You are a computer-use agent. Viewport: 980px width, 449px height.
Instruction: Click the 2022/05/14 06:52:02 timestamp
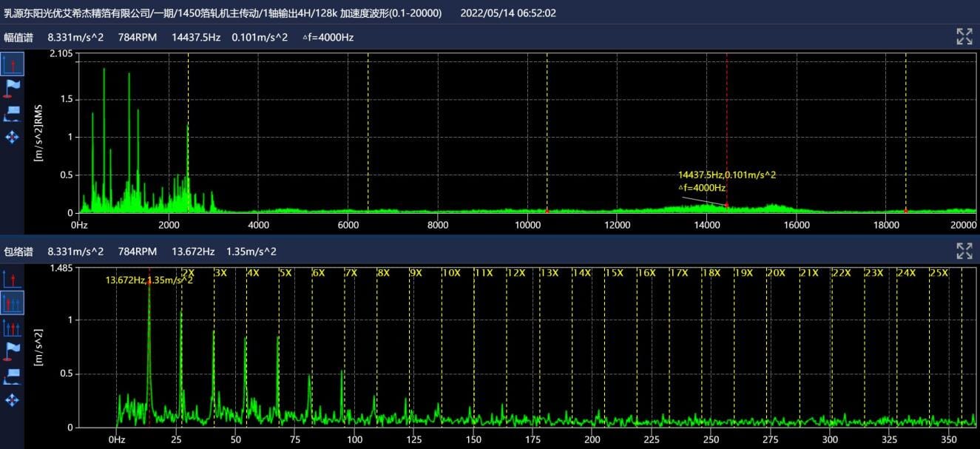point(508,13)
